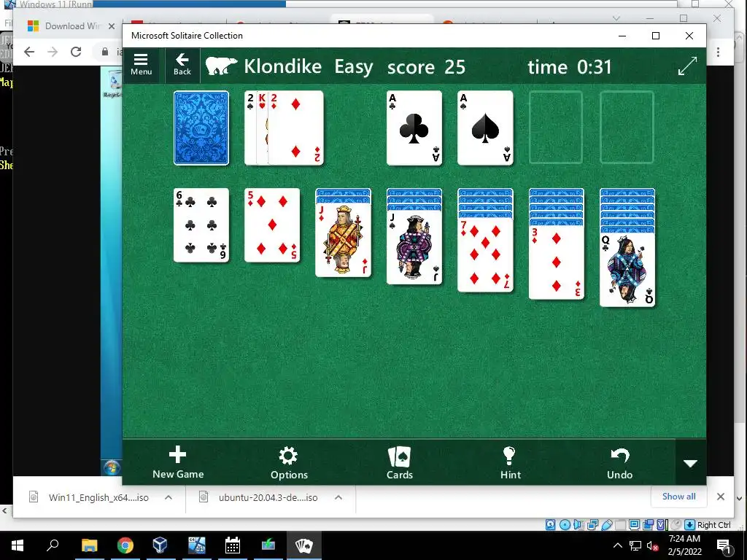Open the Windows Start menu
Viewport: 747px width, 560px height.
18,545
